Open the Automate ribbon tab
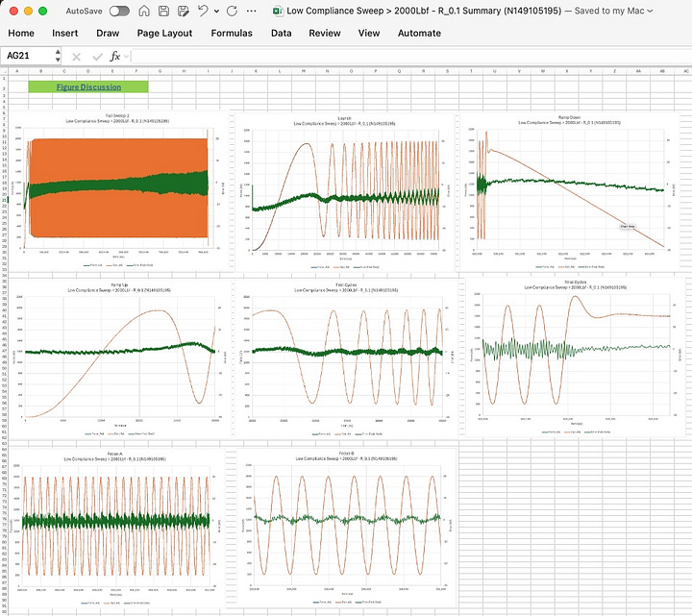Screen dimensions: 692x616 pos(419,33)
